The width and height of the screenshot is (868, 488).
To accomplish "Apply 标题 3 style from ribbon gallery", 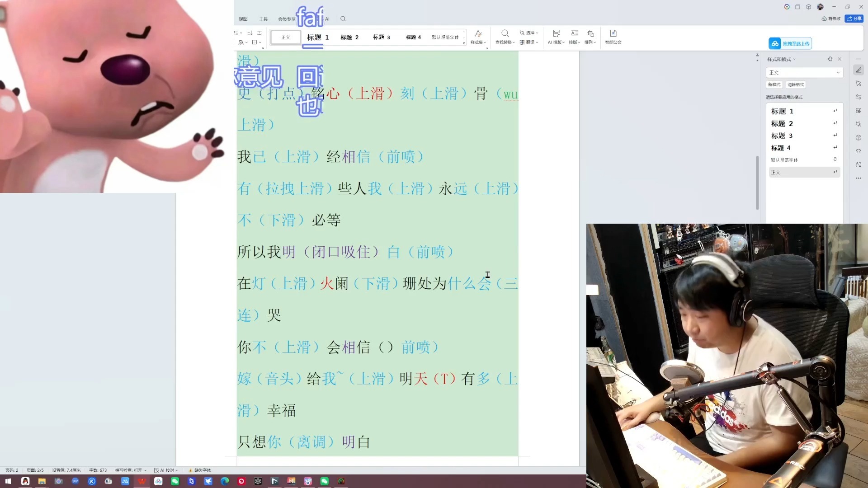I will [382, 38].
